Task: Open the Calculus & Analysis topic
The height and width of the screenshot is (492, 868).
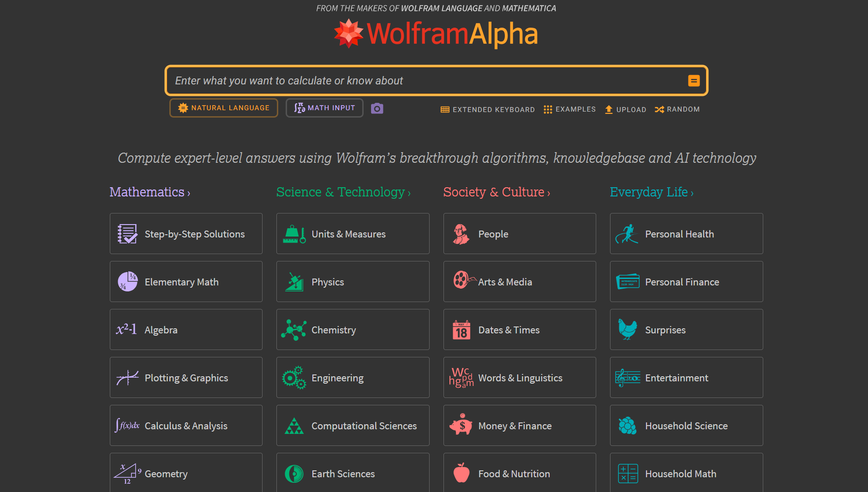Action: point(186,426)
